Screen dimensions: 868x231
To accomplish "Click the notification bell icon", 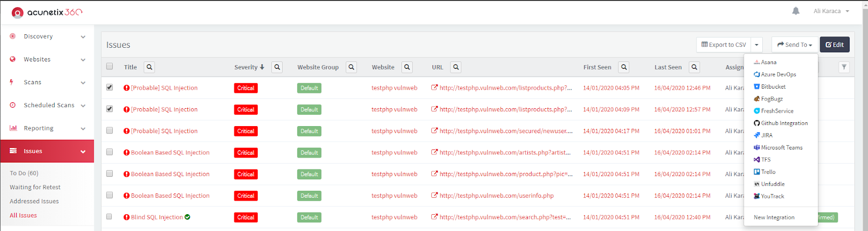I will pos(796,11).
